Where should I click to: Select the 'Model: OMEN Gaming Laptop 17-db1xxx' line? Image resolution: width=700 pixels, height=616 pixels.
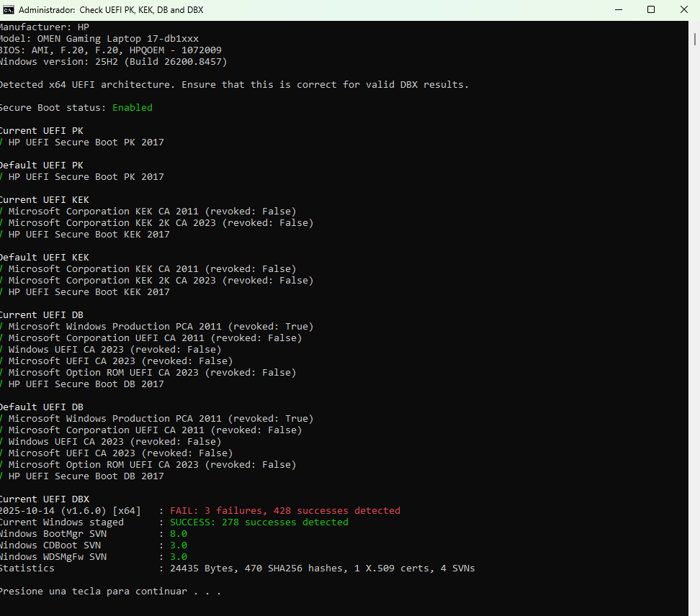[x=99, y=39]
